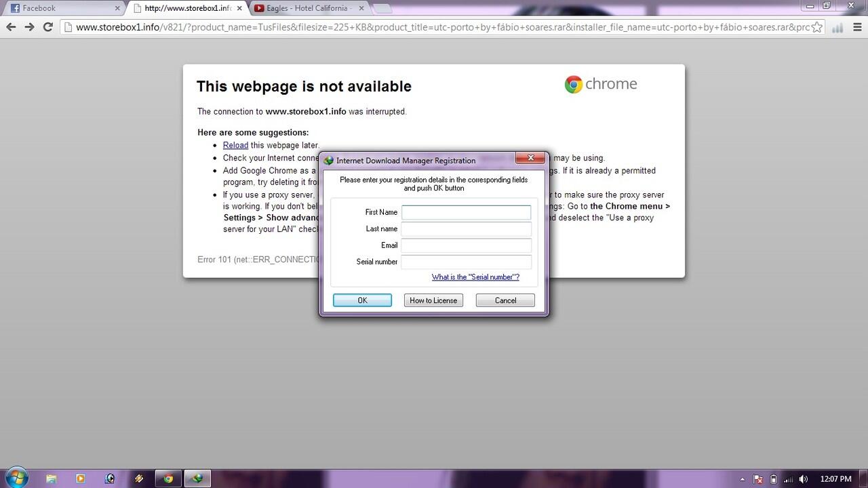Open a new tab with the new-tab button
Viewport: 868px width, 488px height.
[382, 9]
